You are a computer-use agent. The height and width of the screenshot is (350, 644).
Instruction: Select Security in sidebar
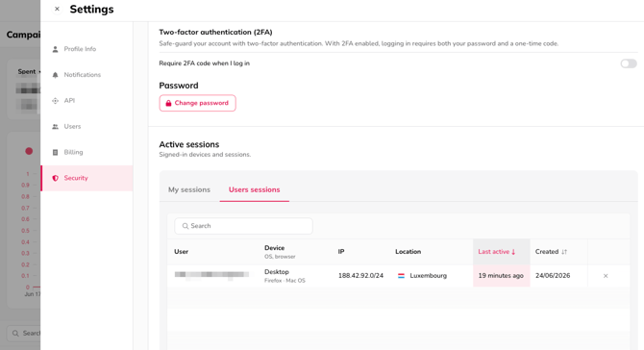87,178
